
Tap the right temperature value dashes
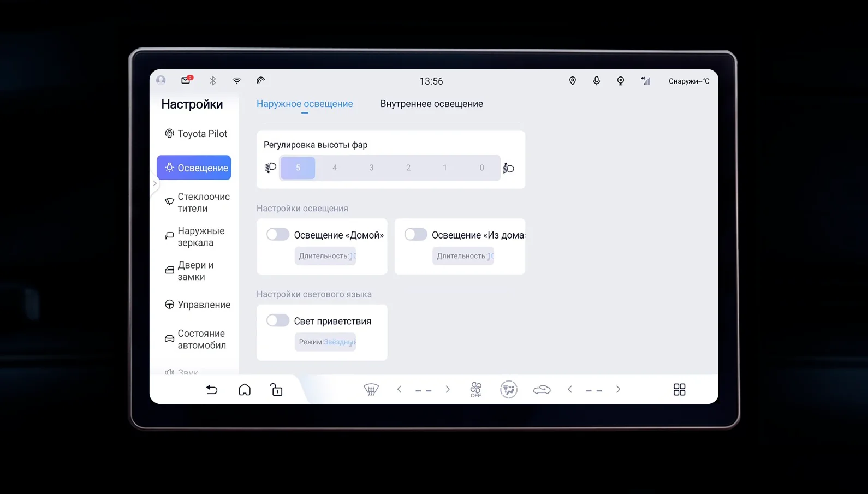(594, 390)
